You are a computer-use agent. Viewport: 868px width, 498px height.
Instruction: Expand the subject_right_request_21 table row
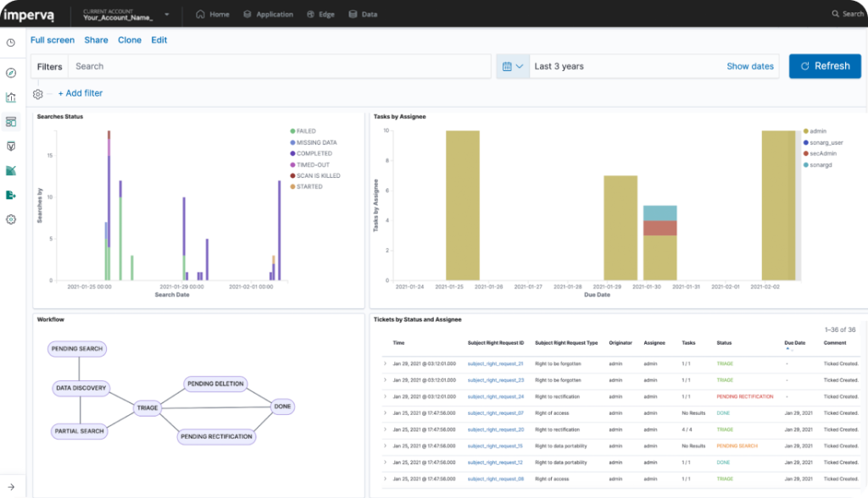click(x=385, y=363)
